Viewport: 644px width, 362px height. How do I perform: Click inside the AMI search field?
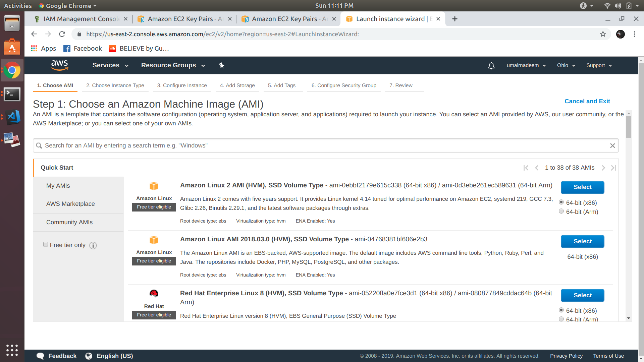point(235,145)
